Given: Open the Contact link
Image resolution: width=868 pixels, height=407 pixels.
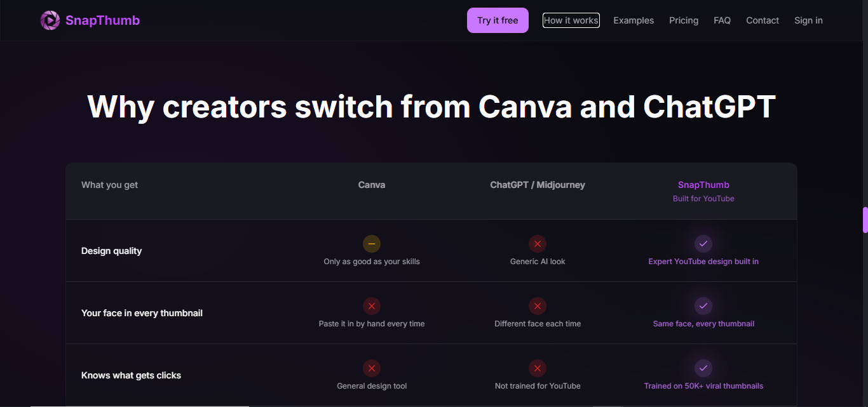Looking at the screenshot, I should (763, 20).
